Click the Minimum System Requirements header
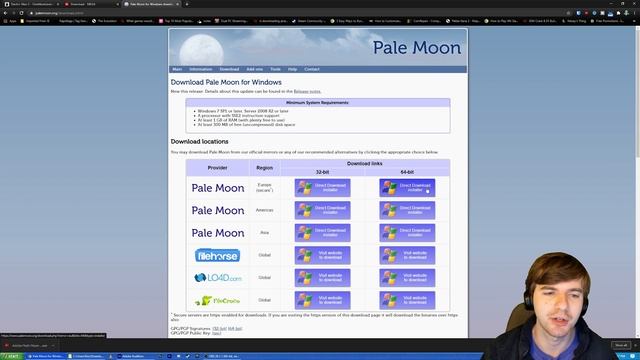This screenshot has width=640, height=360. click(318, 102)
